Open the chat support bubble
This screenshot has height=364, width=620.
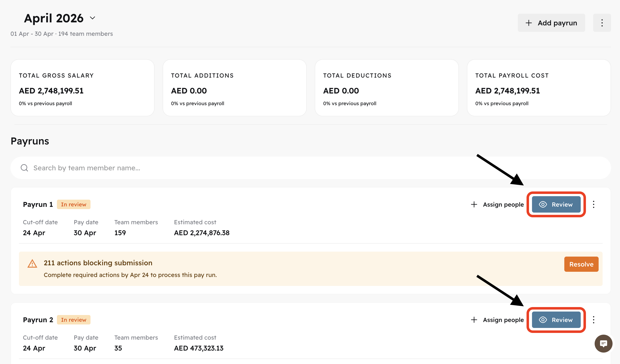(603, 344)
